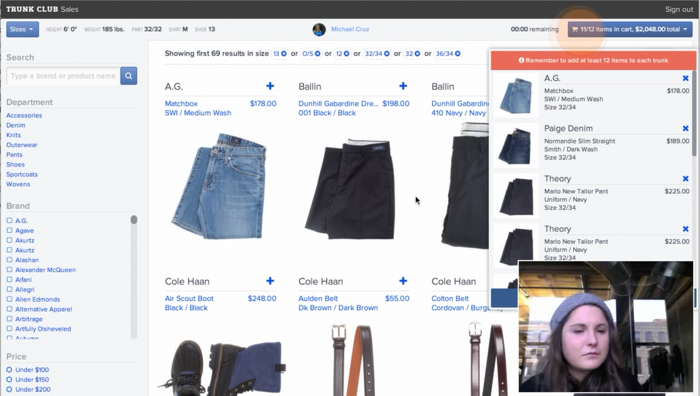Remove size 12 filter

346,54
